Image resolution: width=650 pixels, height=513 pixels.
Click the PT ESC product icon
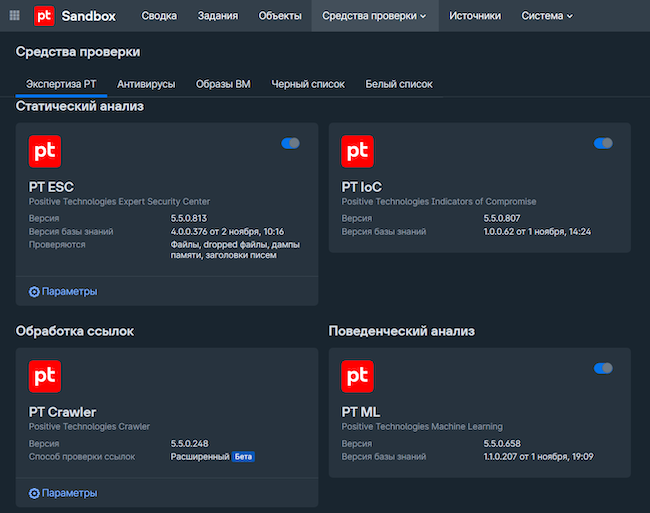click(46, 151)
